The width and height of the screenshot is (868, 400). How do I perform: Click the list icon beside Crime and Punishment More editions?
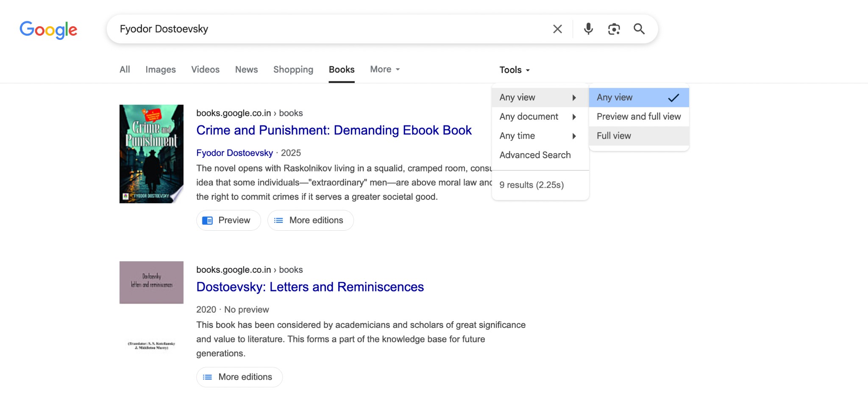[x=278, y=221]
